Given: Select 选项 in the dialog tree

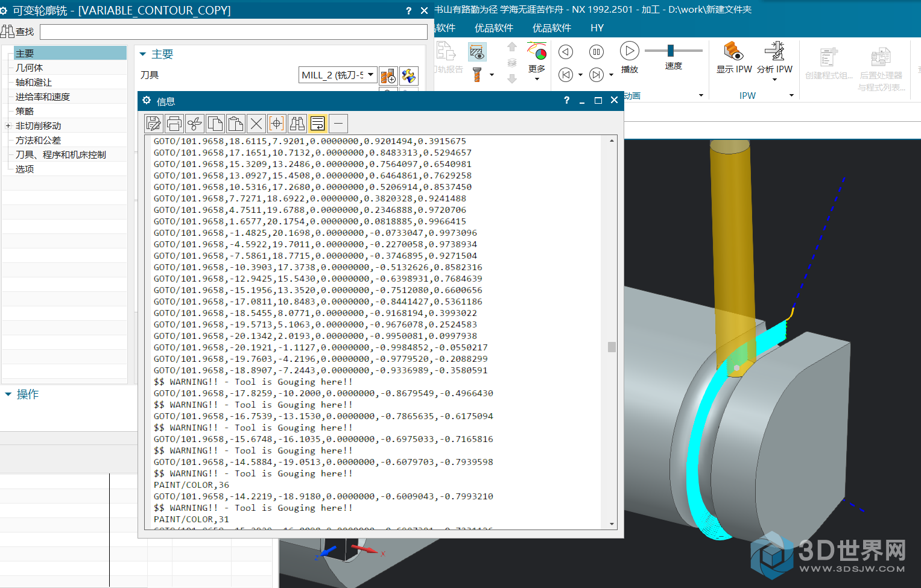Looking at the screenshot, I should coord(25,169).
